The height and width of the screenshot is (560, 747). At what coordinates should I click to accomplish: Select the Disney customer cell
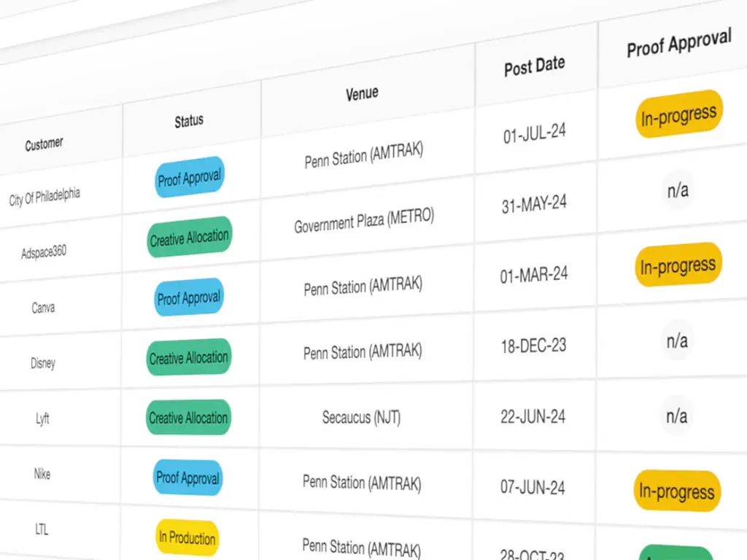43,363
